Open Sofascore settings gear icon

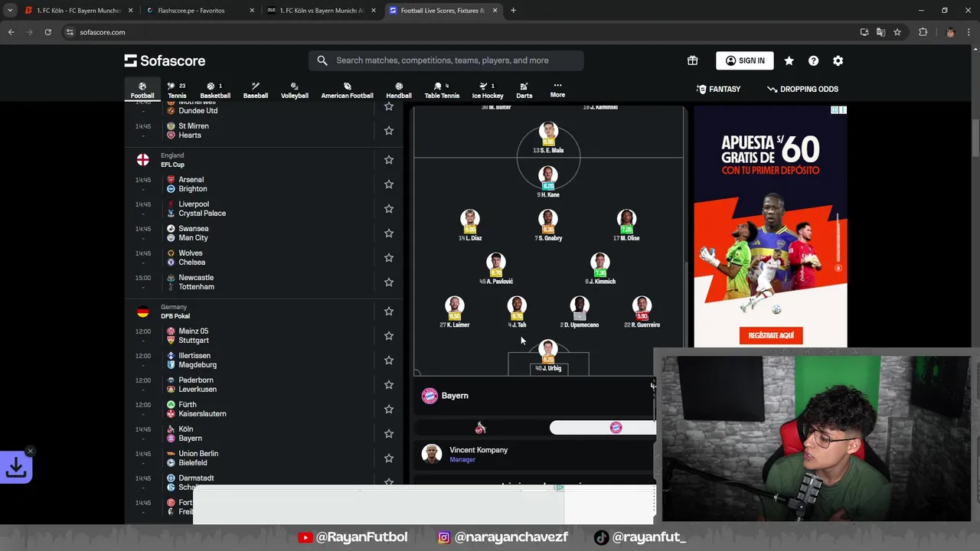(838, 60)
